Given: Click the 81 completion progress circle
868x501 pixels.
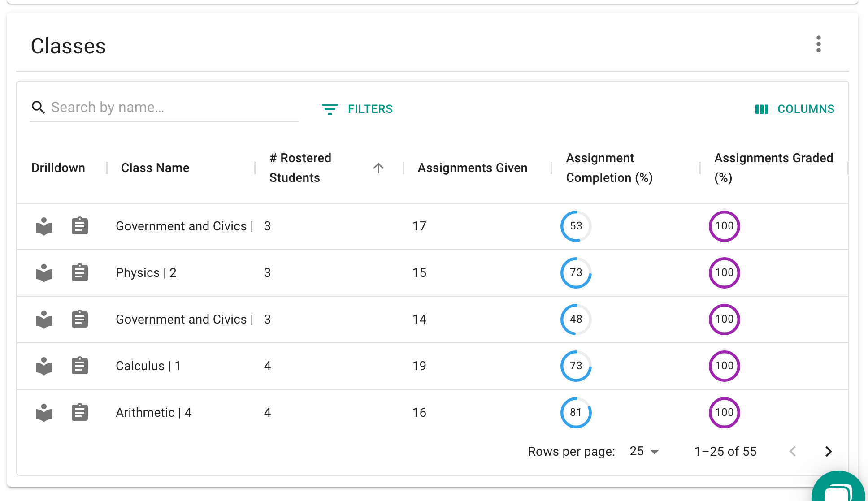Looking at the screenshot, I should [x=576, y=413].
